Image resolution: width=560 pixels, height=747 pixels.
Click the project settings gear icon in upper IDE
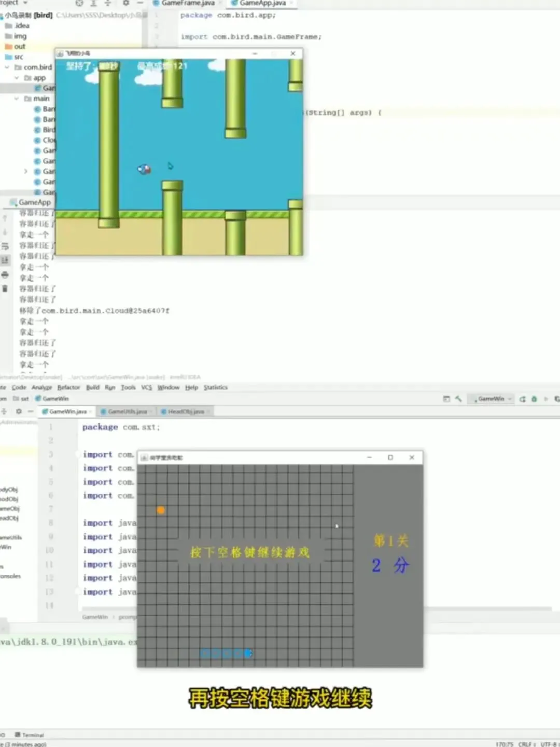(x=125, y=3)
